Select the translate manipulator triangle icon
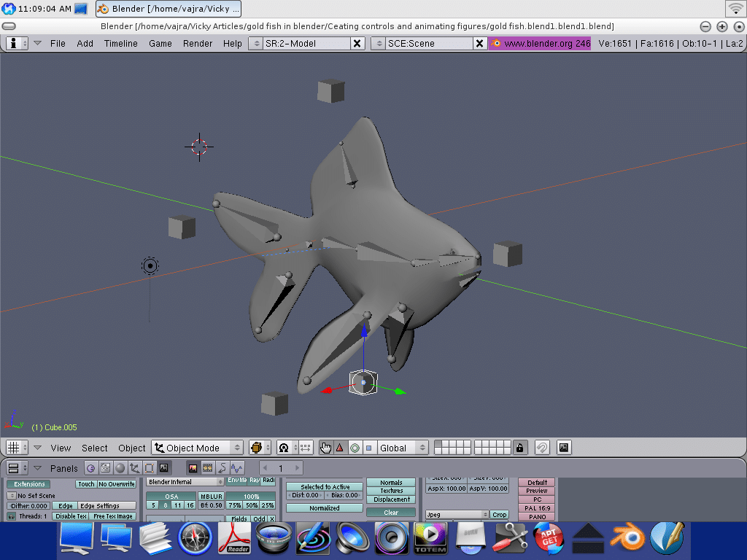 pos(339,448)
